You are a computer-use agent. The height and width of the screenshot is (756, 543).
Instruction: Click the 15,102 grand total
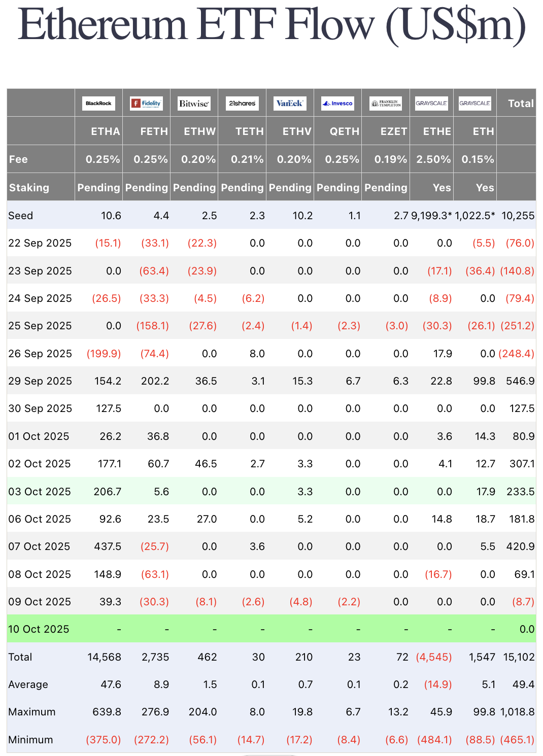point(519,657)
